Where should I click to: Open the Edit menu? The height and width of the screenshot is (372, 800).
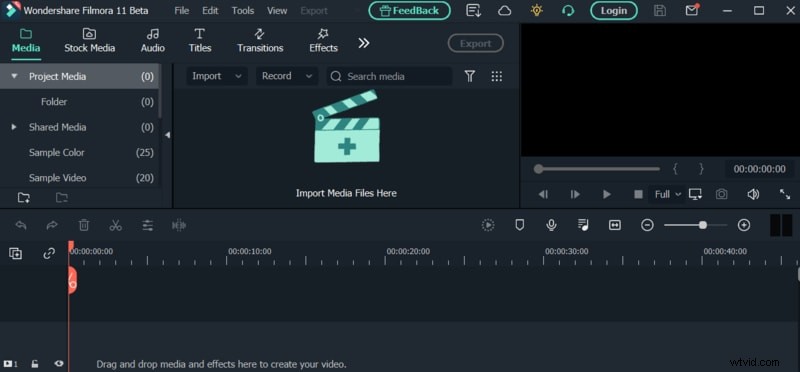click(x=210, y=11)
